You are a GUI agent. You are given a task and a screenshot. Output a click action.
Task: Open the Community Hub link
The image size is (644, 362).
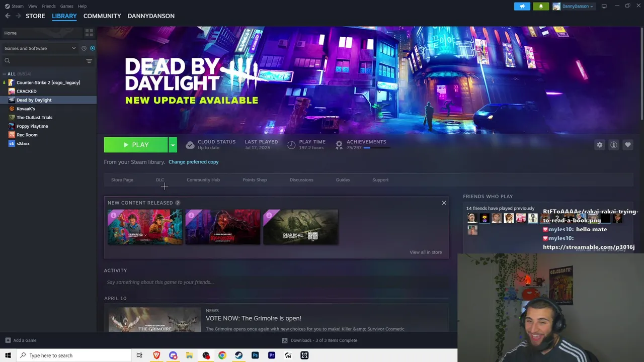coord(203,180)
